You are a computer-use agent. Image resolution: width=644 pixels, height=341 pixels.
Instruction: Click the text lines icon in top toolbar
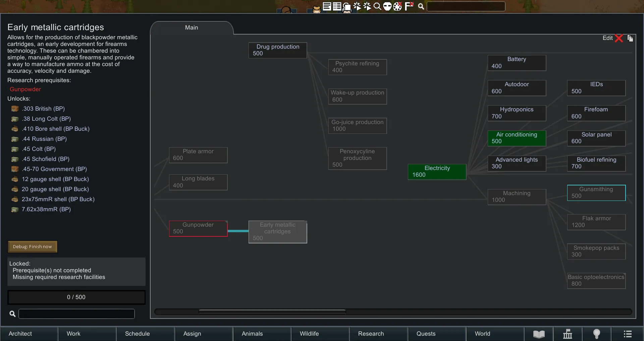[327, 6]
